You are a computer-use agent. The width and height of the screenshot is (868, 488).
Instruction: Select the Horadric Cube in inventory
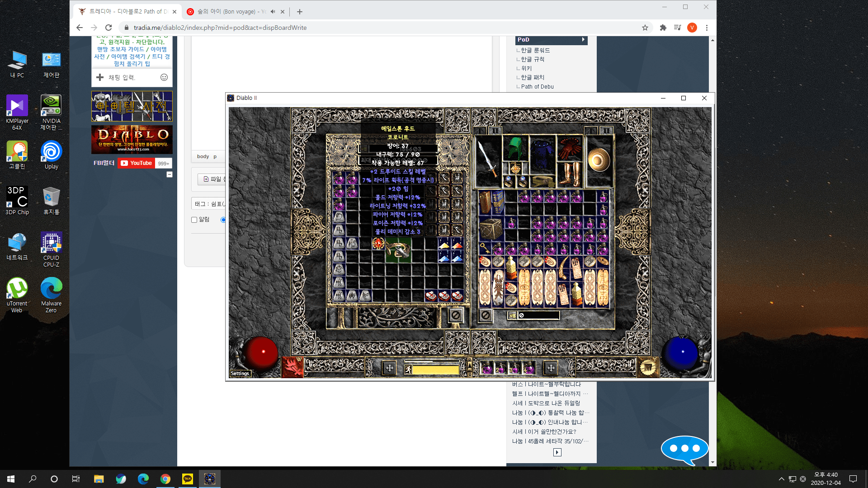tap(491, 229)
